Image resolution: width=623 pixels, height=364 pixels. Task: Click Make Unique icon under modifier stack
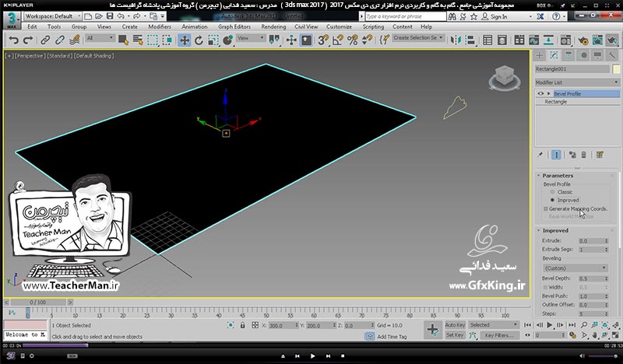[572, 155]
